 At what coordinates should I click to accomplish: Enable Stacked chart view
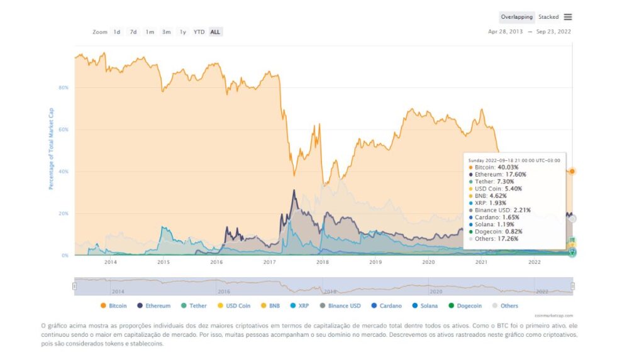(550, 16)
